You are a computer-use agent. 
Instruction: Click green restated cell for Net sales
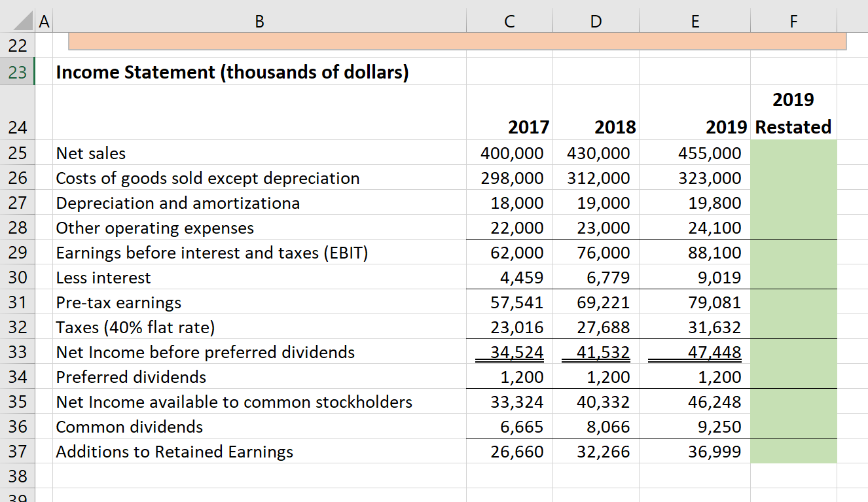pyautogui.click(x=793, y=152)
